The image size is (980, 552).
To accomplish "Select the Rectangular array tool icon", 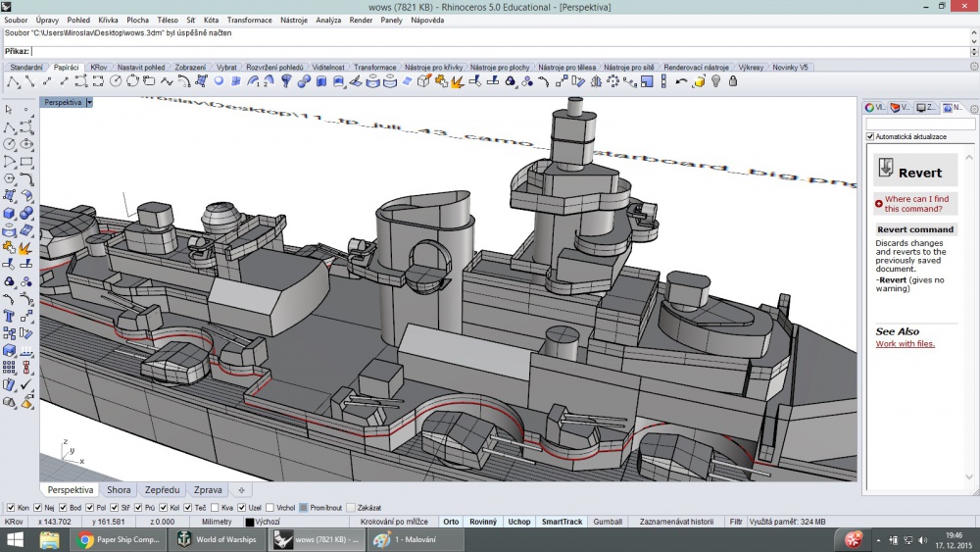I will [x=10, y=368].
